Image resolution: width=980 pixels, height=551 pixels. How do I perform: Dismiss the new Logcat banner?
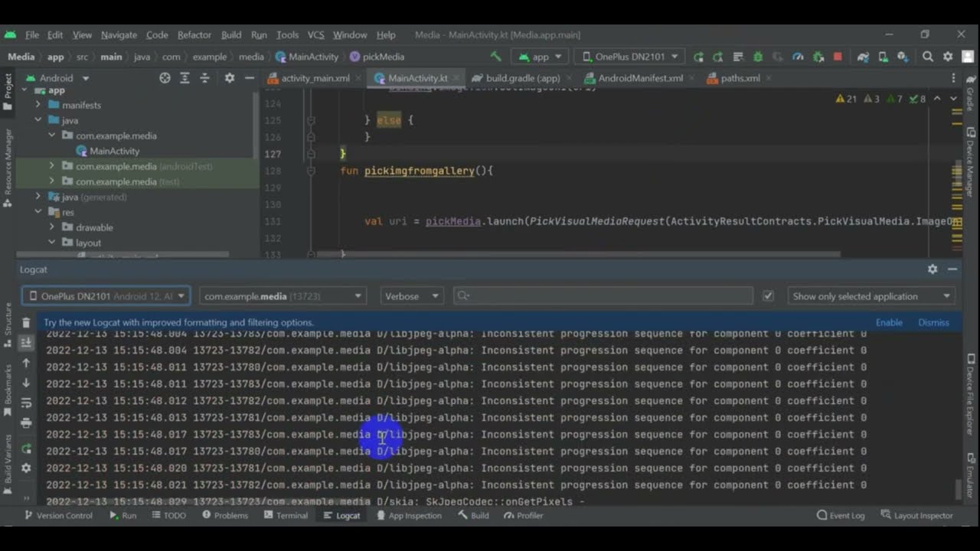click(933, 322)
